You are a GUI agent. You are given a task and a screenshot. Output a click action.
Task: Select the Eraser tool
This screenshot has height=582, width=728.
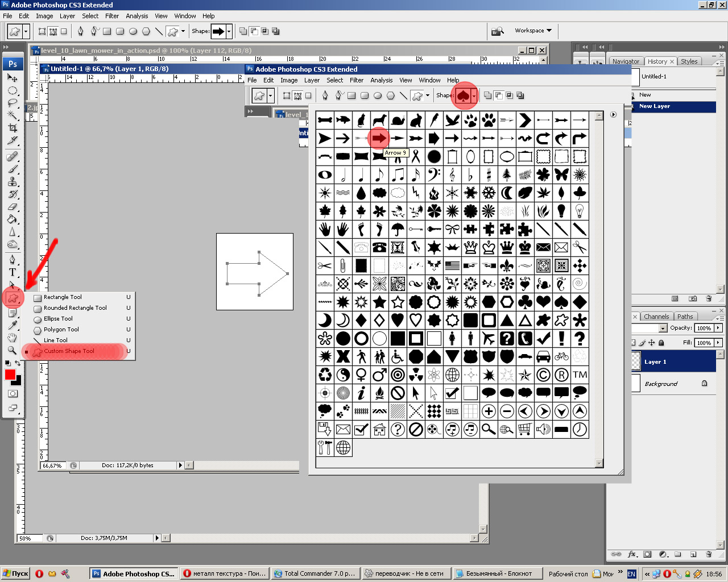pyautogui.click(x=13, y=207)
